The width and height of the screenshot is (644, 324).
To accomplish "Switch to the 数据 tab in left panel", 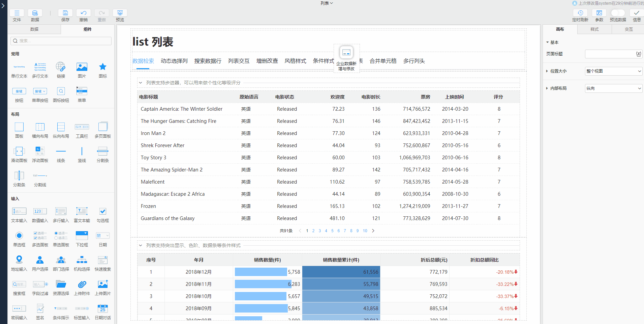I will 34,29.
